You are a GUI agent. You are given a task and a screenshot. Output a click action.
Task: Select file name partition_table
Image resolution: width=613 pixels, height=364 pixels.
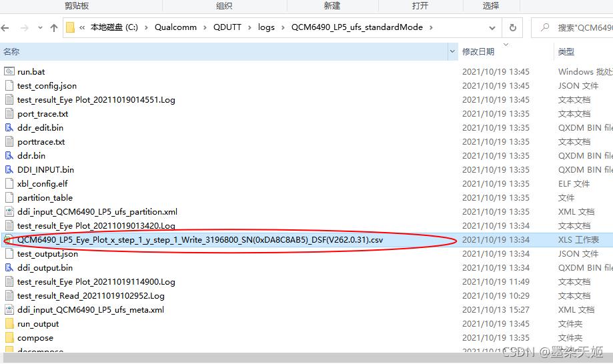45,197
